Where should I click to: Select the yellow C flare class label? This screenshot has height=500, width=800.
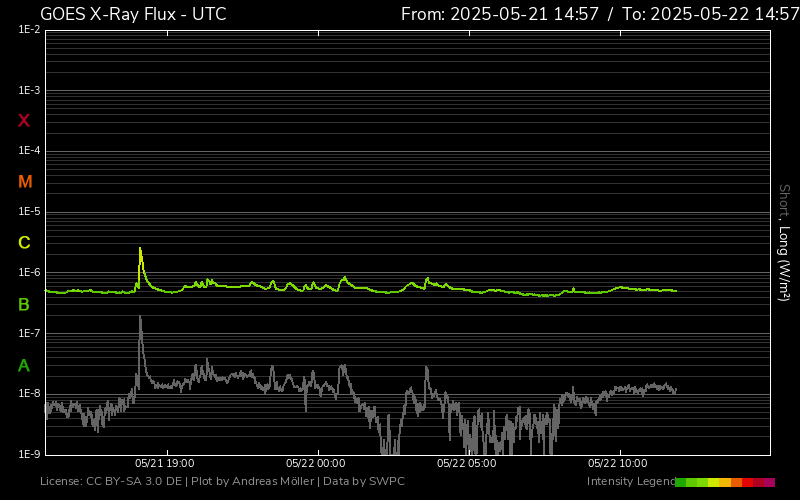click(x=24, y=243)
